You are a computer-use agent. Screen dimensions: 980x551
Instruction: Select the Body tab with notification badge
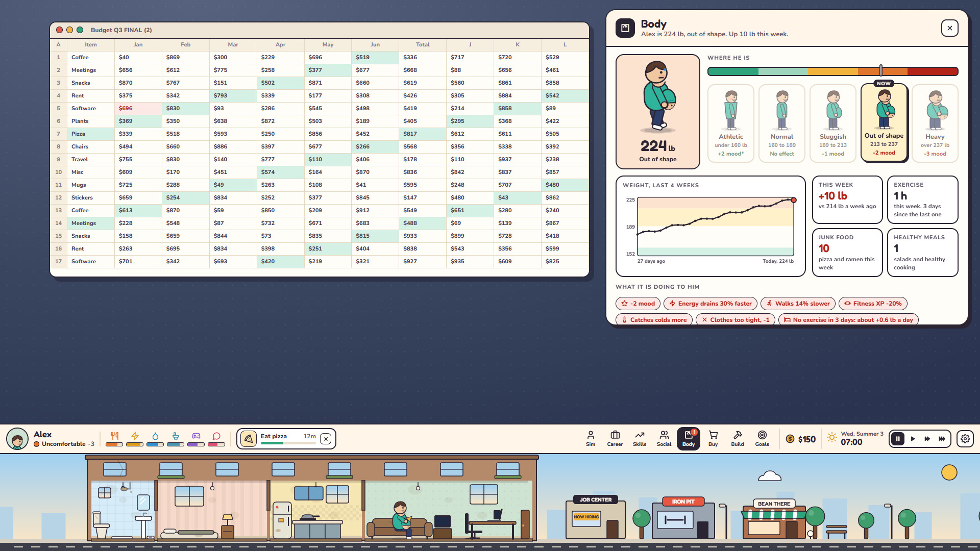click(x=689, y=439)
